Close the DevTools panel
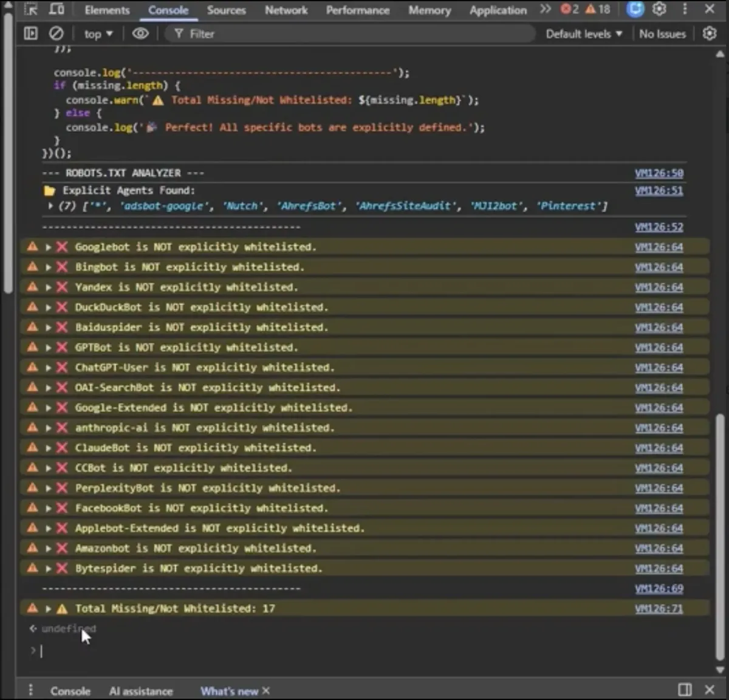 coord(710,9)
